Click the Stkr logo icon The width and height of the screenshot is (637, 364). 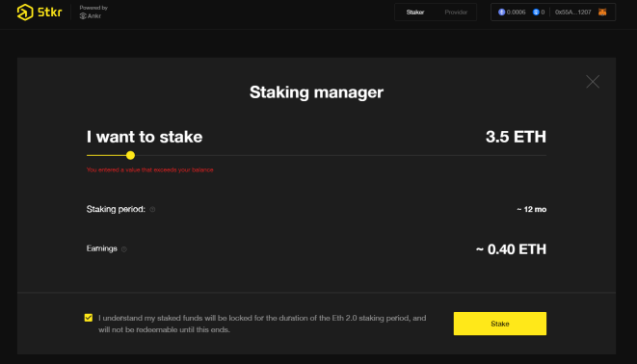25,13
